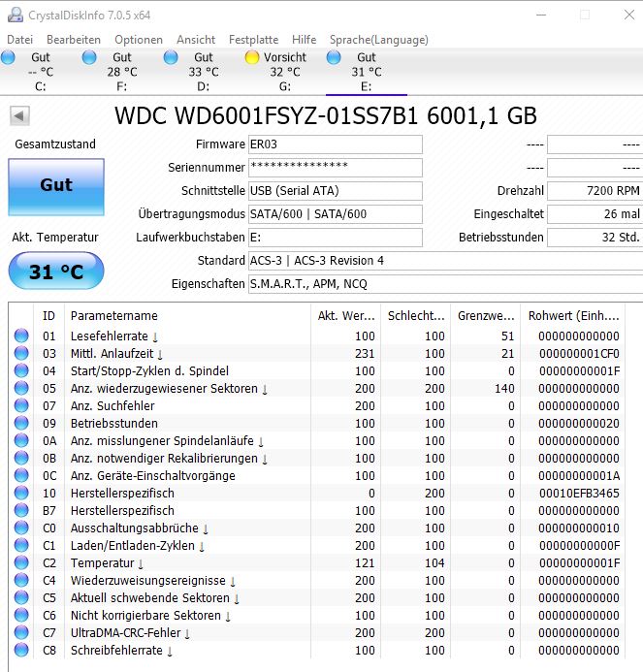The image size is (643, 672).
Task: Click status icon of UltraDMA-CRC-Fehler row
Action: (x=21, y=632)
